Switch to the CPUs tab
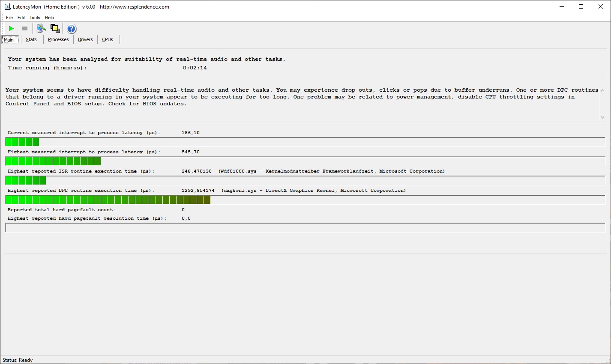 coord(108,39)
